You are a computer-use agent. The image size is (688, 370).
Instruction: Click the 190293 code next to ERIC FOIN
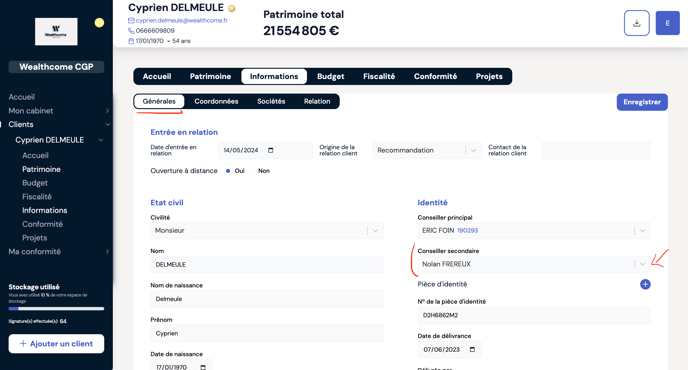[467, 230]
